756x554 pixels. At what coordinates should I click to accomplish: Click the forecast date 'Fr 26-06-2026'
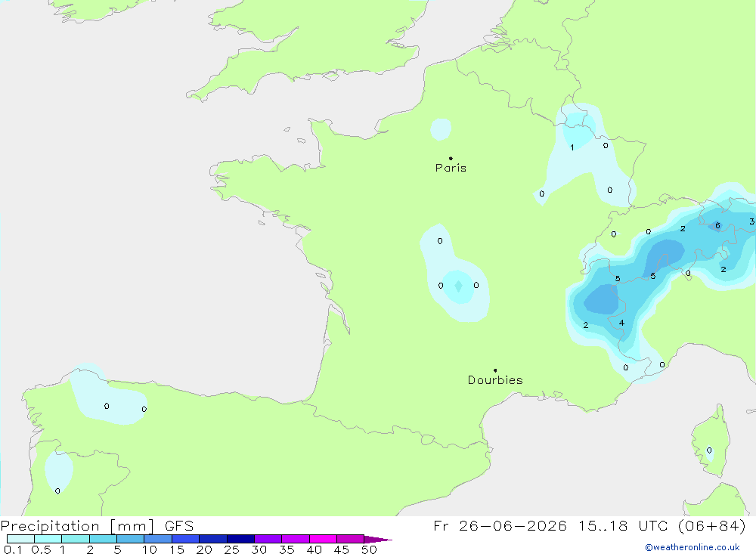[x=500, y=525]
